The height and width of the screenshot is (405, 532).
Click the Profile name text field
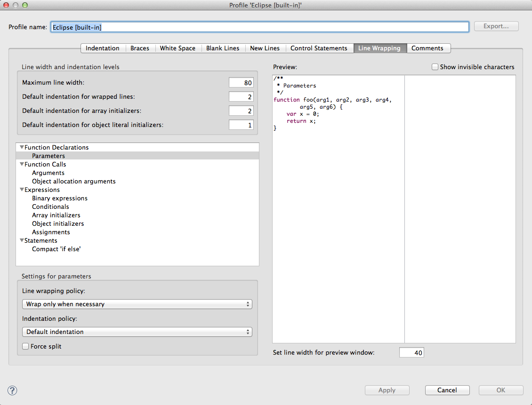(260, 27)
